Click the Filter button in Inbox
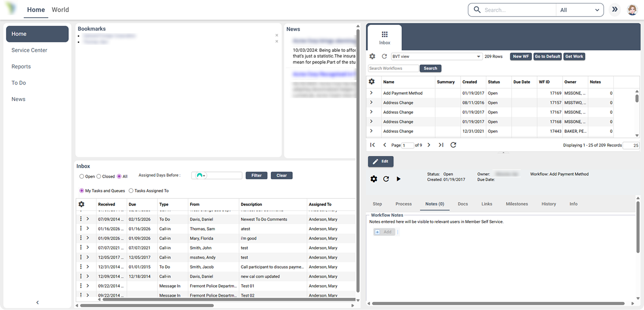Viewport: 644px width, 310px height. pyautogui.click(x=257, y=175)
